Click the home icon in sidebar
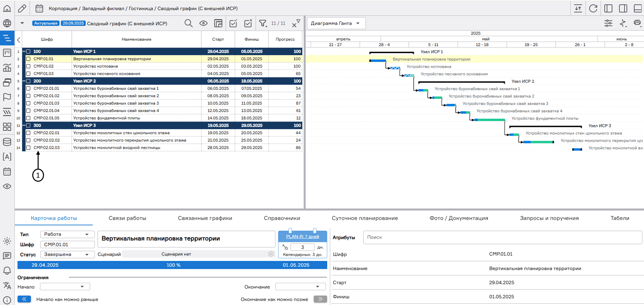This screenshot has width=644, height=305. click(7, 8)
